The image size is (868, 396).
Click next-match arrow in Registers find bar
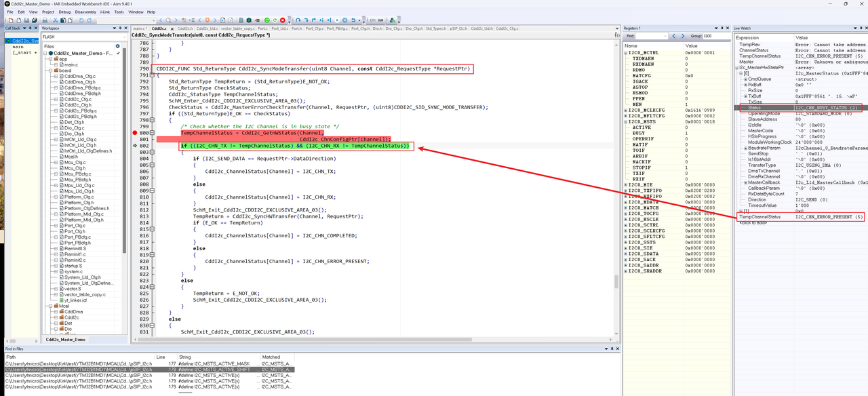(683, 36)
